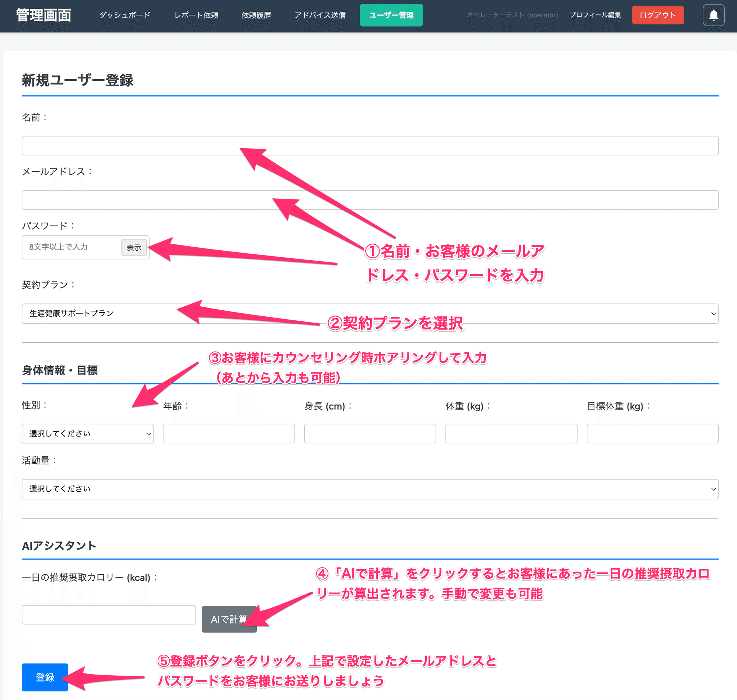Open the notification bell
The width and height of the screenshot is (737, 700).
pyautogui.click(x=713, y=15)
